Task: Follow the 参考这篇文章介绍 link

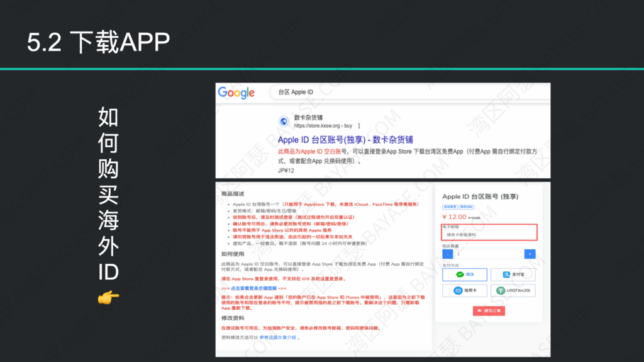Action: pyautogui.click(x=280, y=337)
